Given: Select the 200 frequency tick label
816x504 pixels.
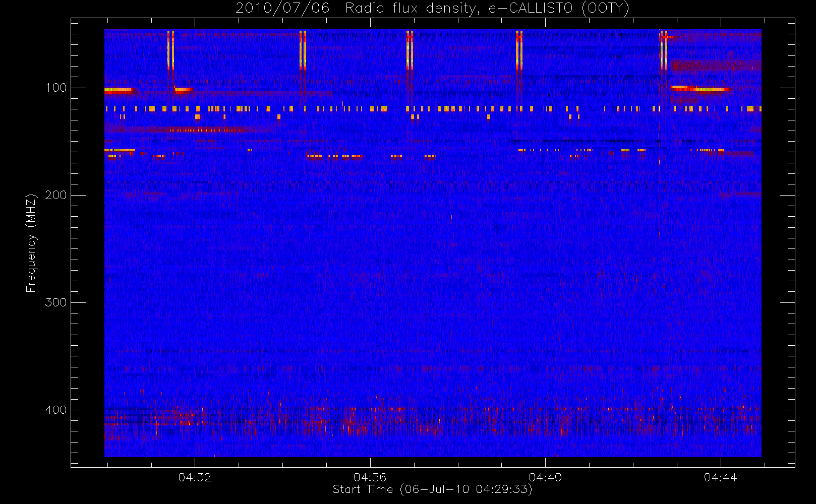Looking at the screenshot, I should 55,195.
